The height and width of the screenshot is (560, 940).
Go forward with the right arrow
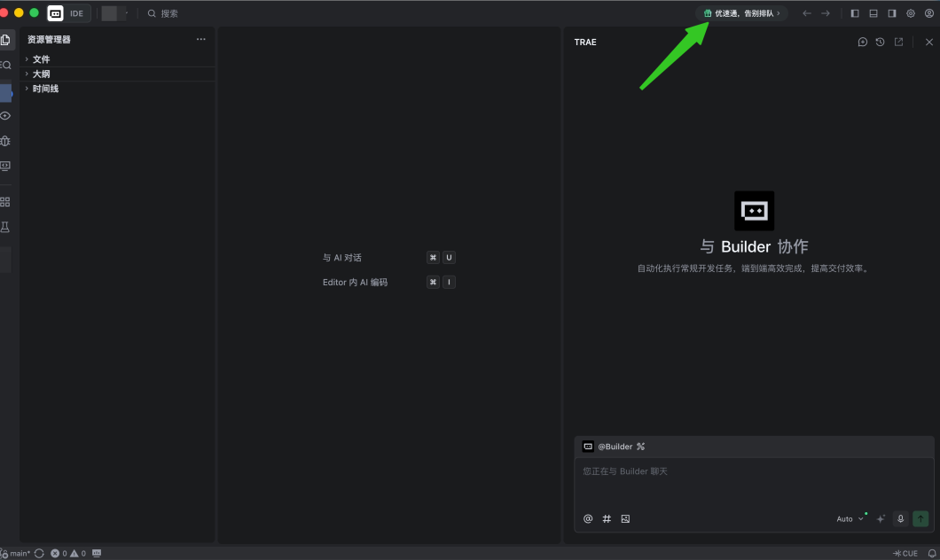[826, 13]
